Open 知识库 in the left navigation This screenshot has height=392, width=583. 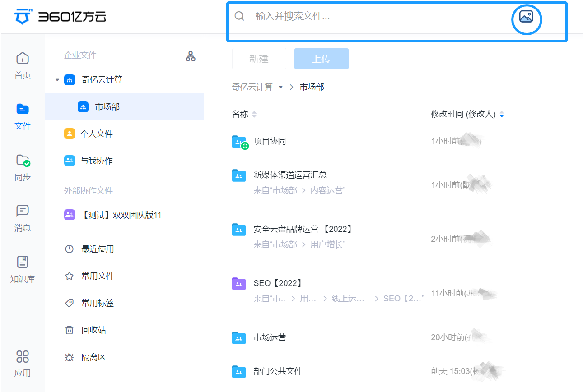point(22,270)
